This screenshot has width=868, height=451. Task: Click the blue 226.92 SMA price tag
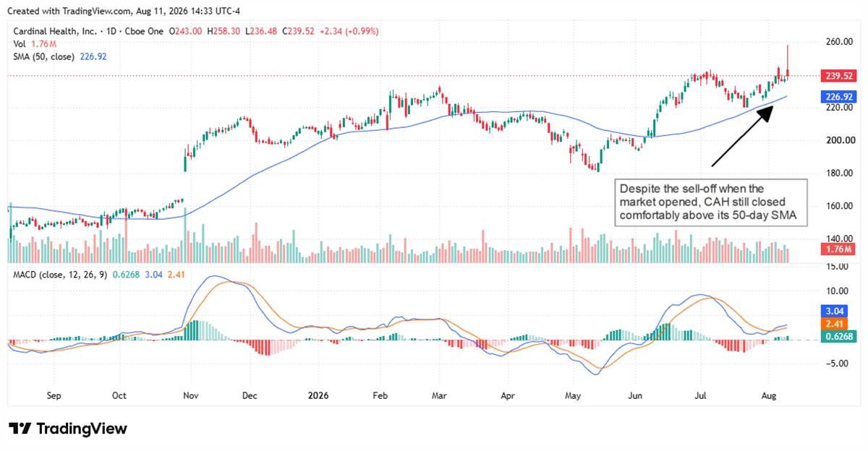pyautogui.click(x=839, y=96)
